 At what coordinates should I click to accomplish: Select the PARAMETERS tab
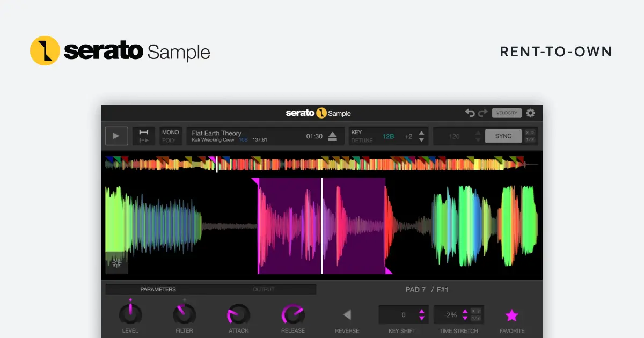[x=158, y=289]
